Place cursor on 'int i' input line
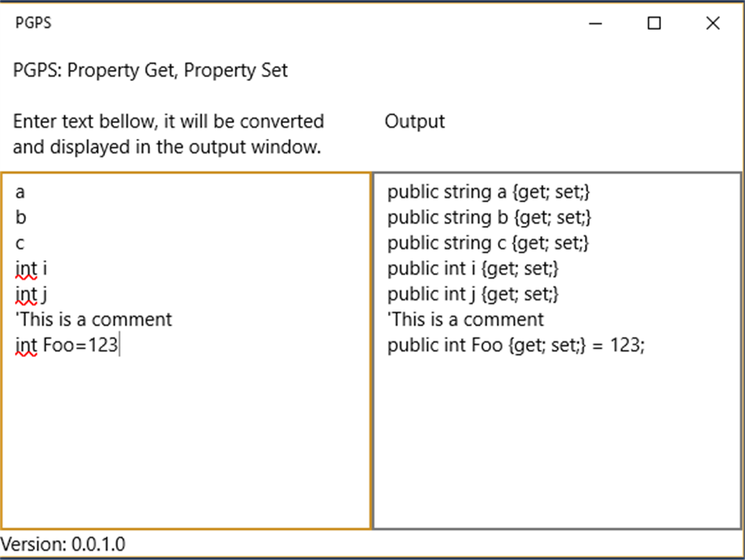The image size is (745, 560). [31, 269]
